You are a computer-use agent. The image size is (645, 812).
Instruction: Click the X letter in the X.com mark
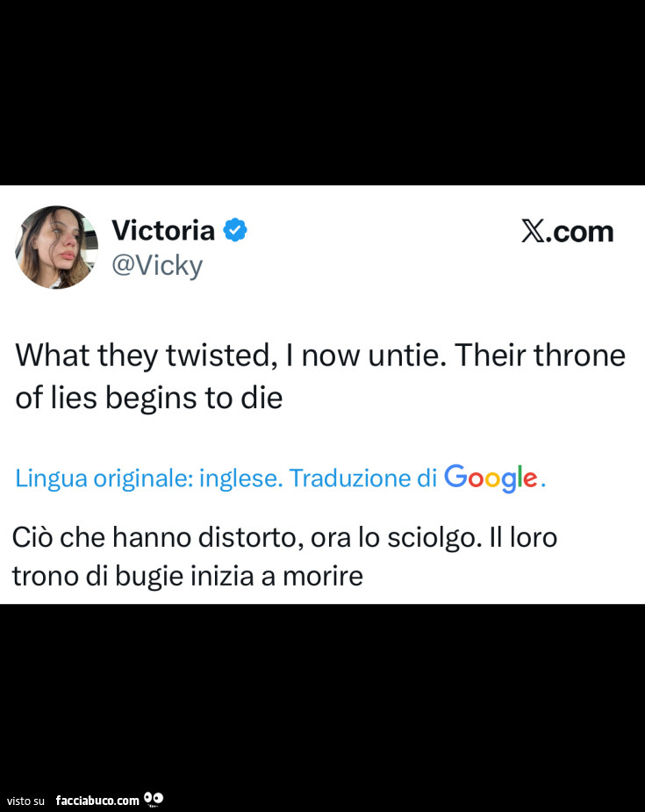534,231
